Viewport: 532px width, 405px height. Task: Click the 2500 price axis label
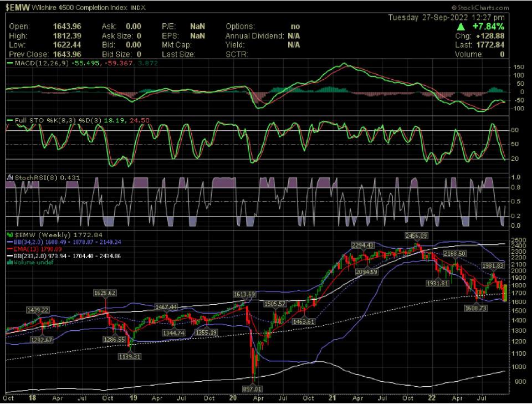click(519, 240)
